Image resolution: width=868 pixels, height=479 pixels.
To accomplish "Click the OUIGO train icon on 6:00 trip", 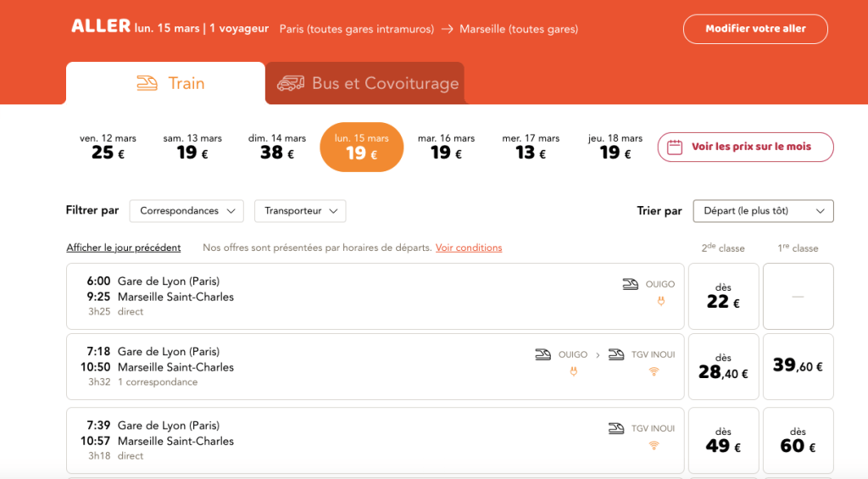I will (x=630, y=285).
